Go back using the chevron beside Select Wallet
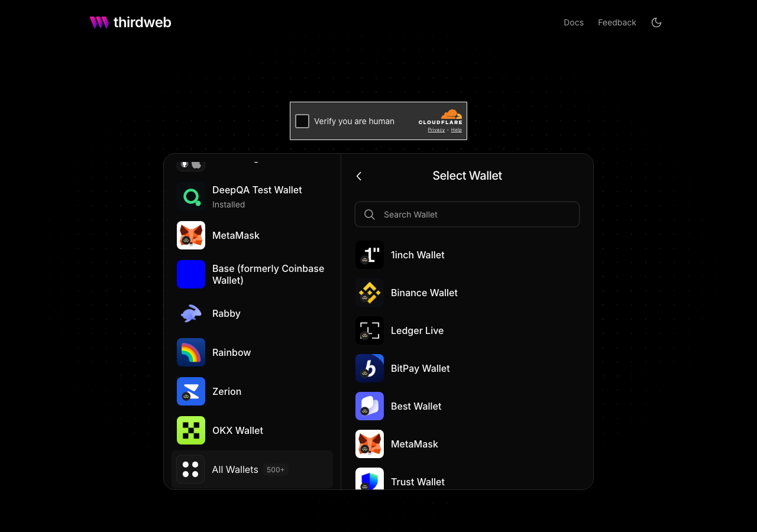 pos(359,176)
